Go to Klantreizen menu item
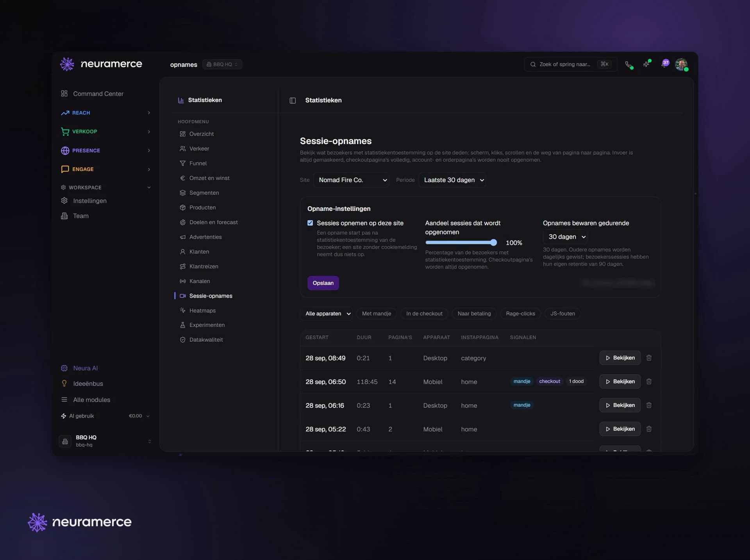 [x=204, y=266]
